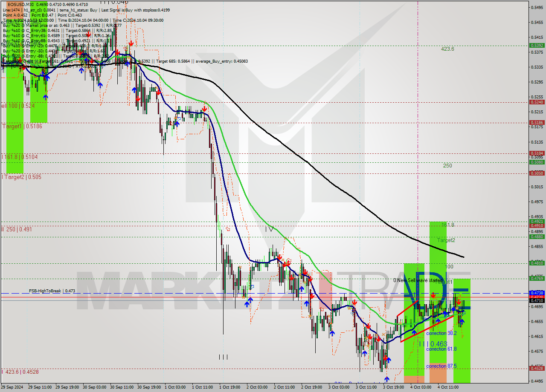The image size is (546, 392).
Task: Select the EOSUSD,M30 chart title text
Action: click(17, 3)
